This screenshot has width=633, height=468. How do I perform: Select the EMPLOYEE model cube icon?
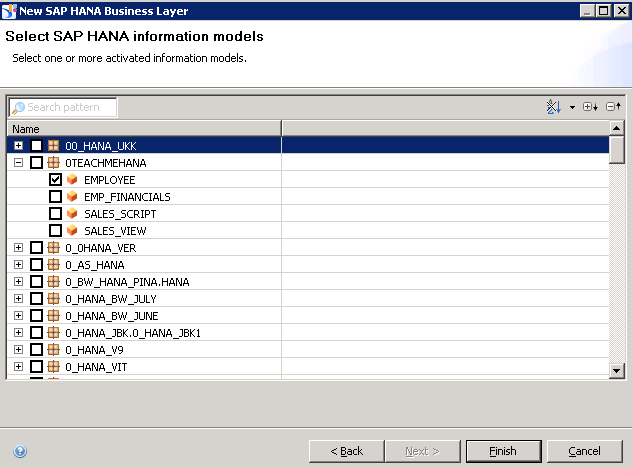point(72,180)
